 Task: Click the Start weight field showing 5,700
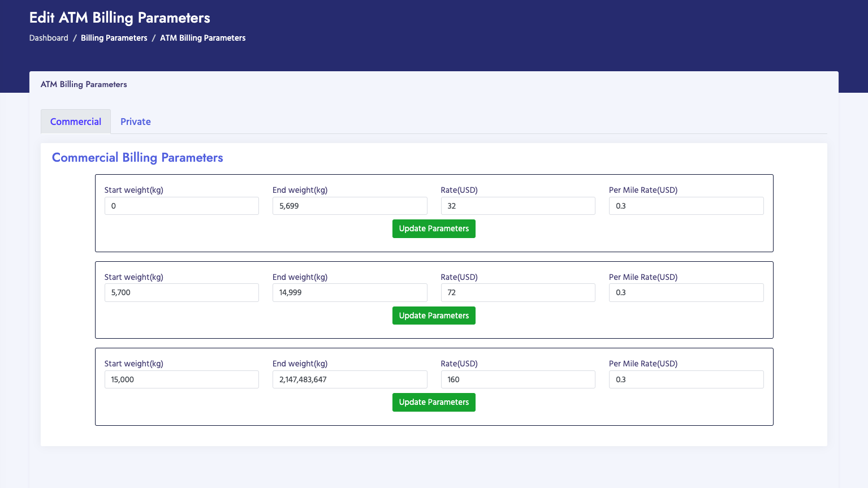pyautogui.click(x=182, y=292)
